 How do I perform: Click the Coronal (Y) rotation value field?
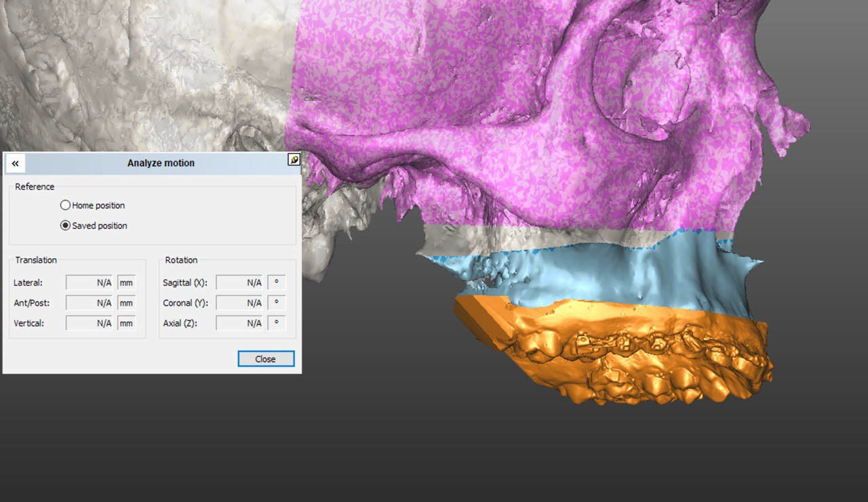pyautogui.click(x=239, y=303)
